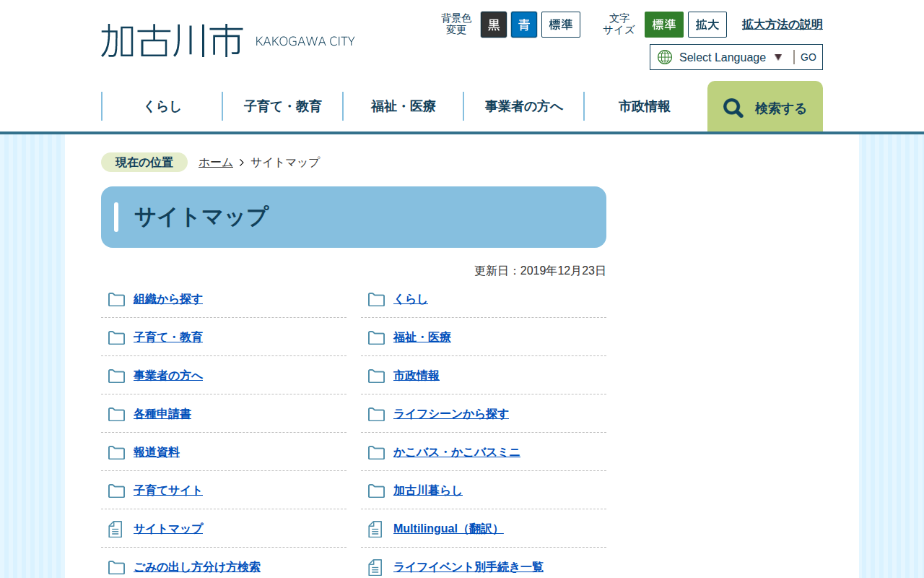Click the 加古川市 Kakogawa City logo
924x578 pixels.
(x=228, y=40)
